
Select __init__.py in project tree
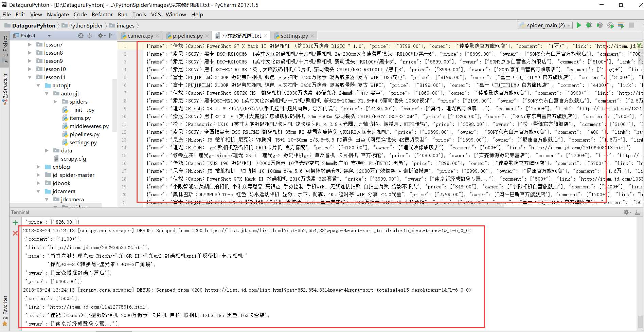[x=82, y=110]
